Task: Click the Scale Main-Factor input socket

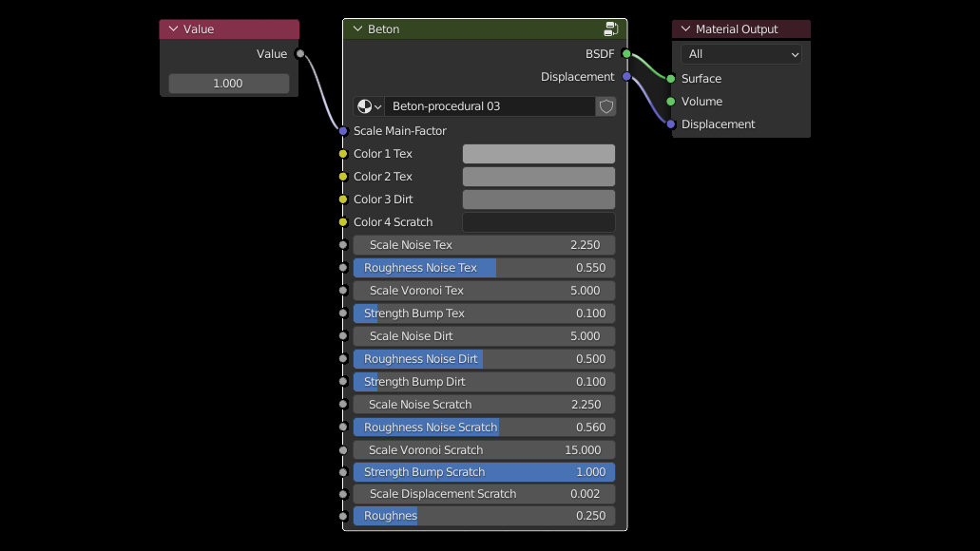Action: point(343,131)
